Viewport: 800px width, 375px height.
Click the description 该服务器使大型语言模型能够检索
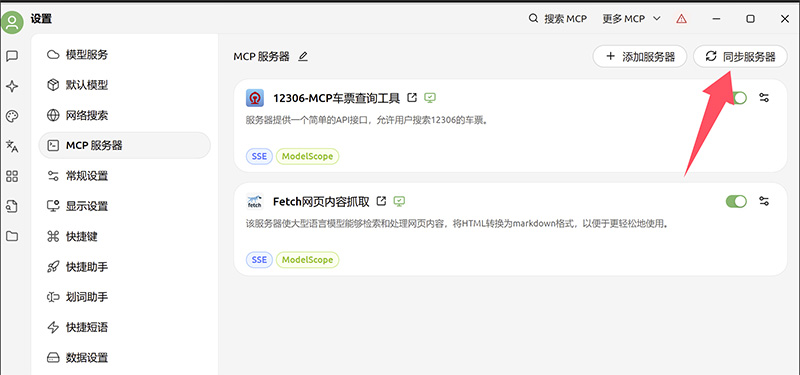457,224
